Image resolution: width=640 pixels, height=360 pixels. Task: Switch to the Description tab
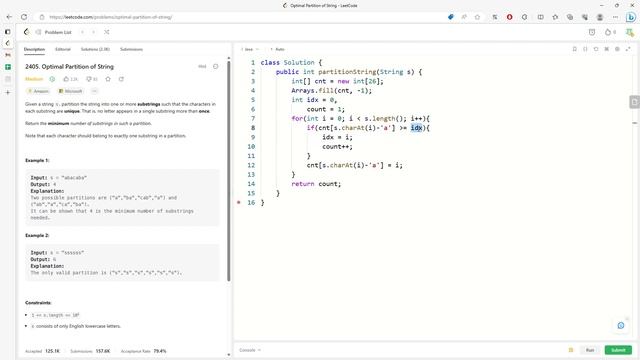34,49
